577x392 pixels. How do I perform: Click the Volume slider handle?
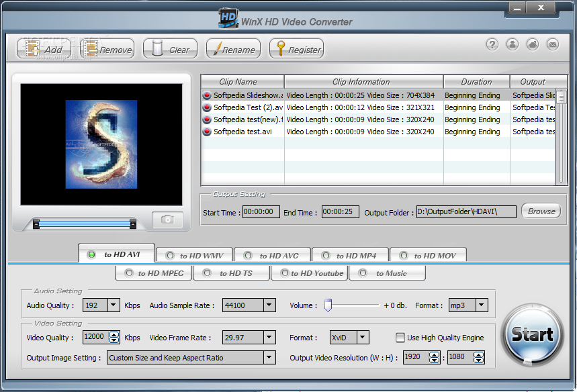[x=328, y=305]
